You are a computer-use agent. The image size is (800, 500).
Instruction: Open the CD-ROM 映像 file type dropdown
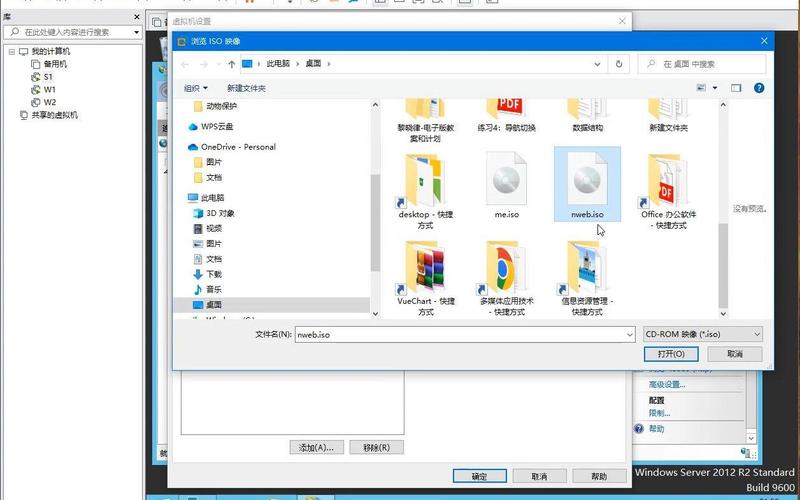(x=703, y=334)
